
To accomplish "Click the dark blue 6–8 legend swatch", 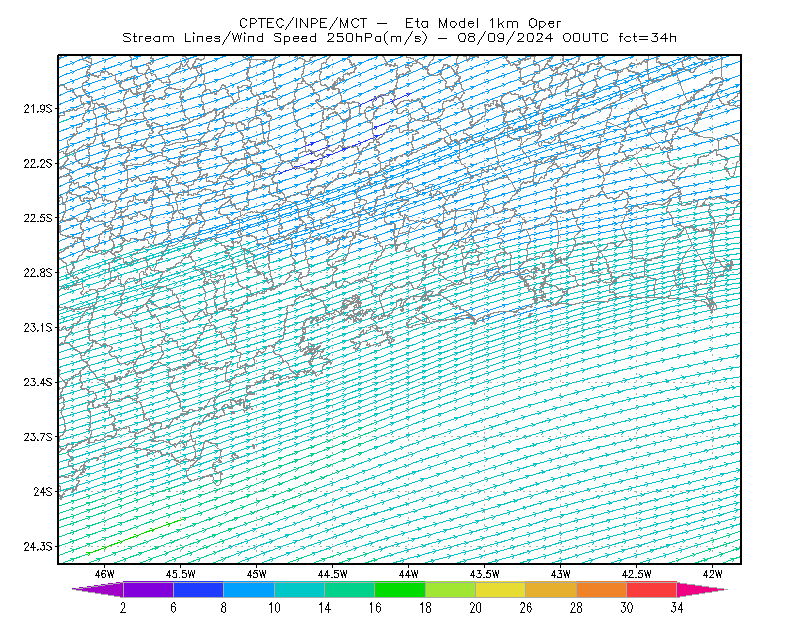I will point(198,589).
